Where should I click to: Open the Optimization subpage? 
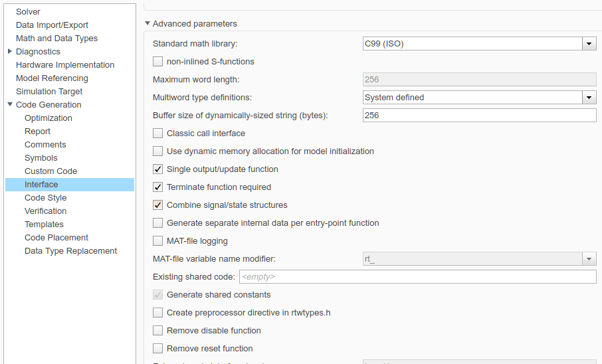click(49, 118)
